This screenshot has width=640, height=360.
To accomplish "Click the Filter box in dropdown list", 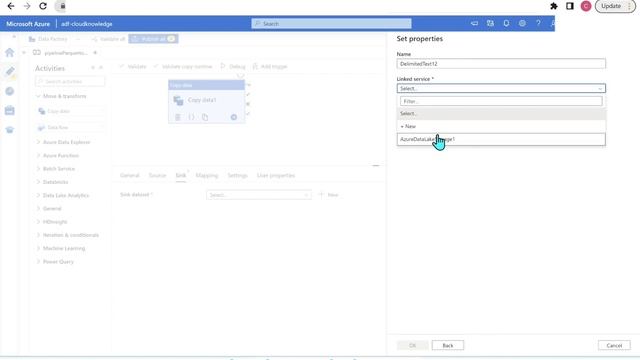I will pyautogui.click(x=501, y=101).
